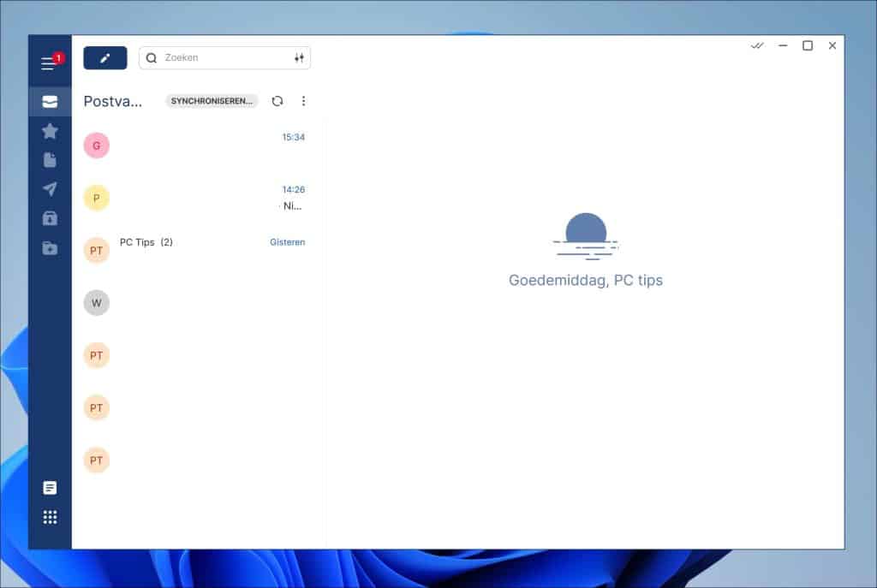Image resolution: width=877 pixels, height=588 pixels.
Task: Open starred messages via star icon
Action: pyautogui.click(x=50, y=131)
